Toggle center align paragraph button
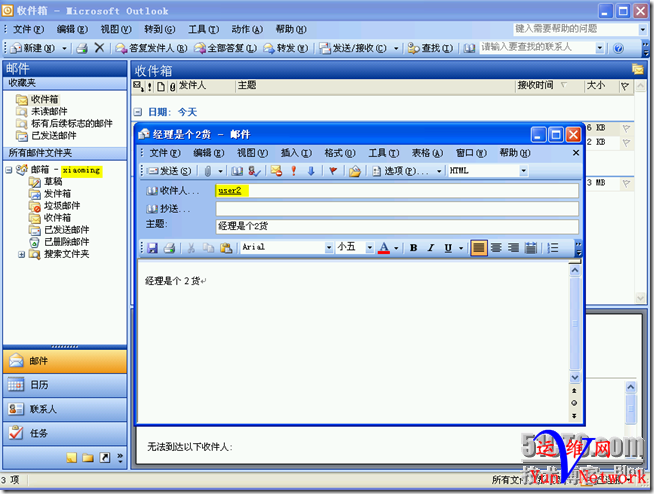The width and height of the screenshot is (654, 494). click(x=496, y=248)
